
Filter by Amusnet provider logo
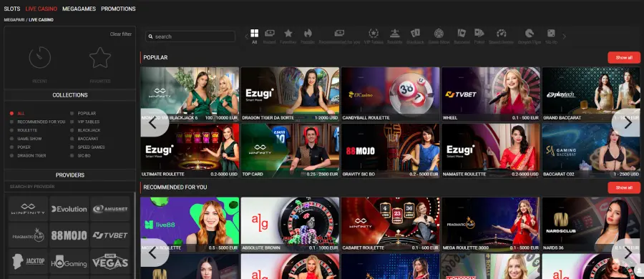(109, 209)
